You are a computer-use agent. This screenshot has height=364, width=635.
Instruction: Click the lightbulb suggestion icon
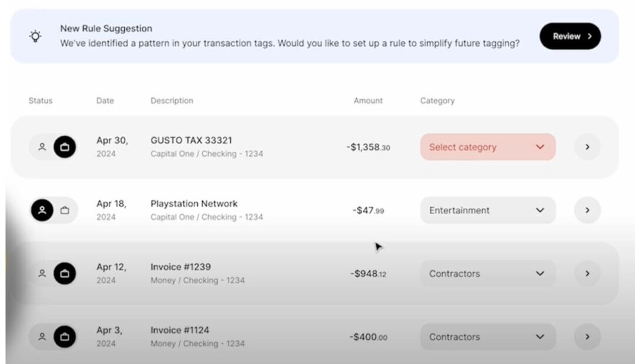[x=35, y=36]
